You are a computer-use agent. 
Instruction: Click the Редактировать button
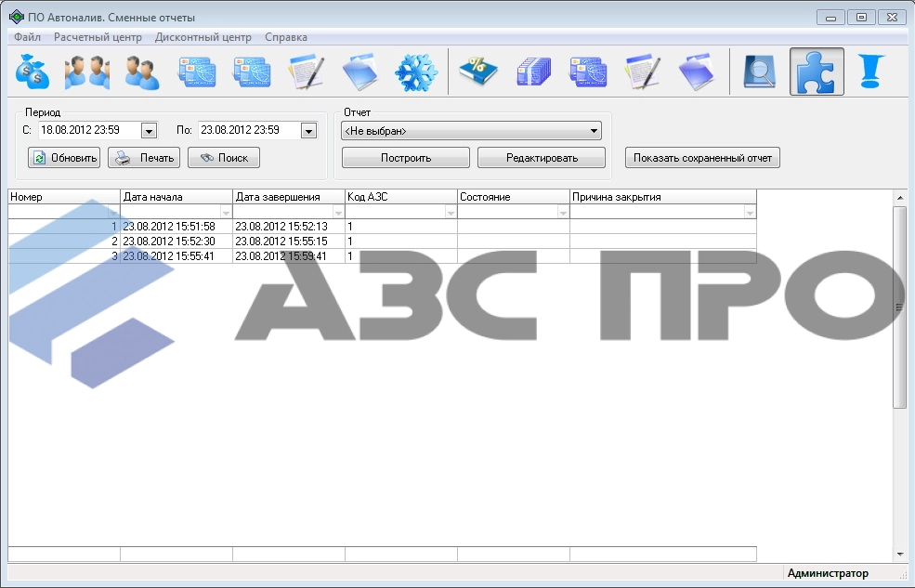[542, 158]
